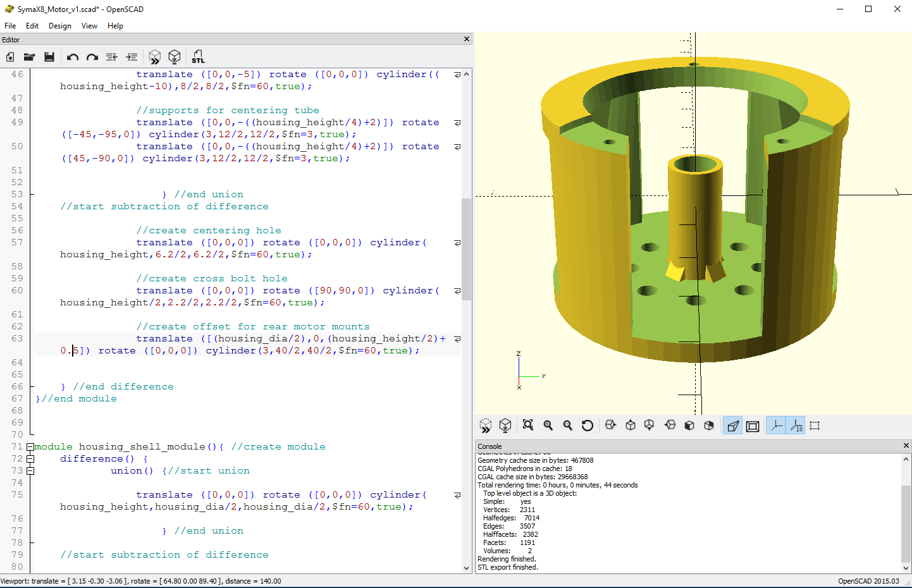912x588 pixels.
Task: Zoom in on the 3D view
Action: pyautogui.click(x=548, y=426)
